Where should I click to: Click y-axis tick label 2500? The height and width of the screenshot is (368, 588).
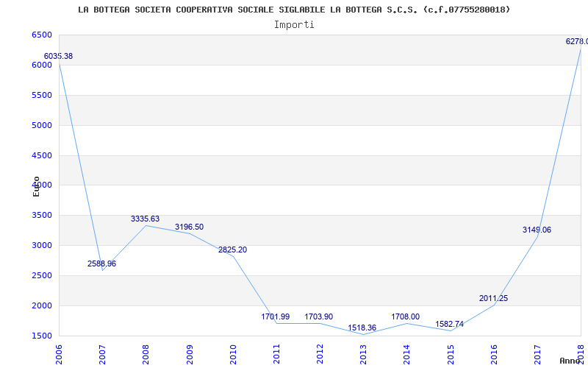42,275
